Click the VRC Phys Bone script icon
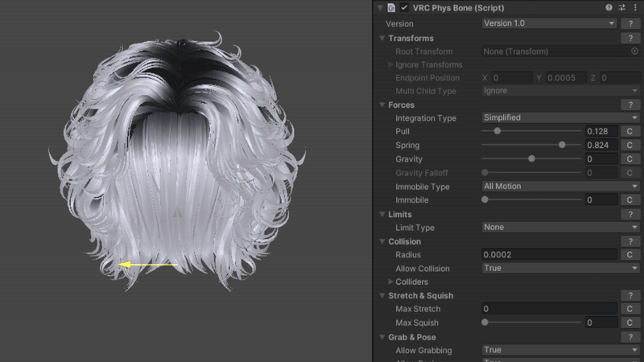The image size is (644, 362). click(x=391, y=8)
